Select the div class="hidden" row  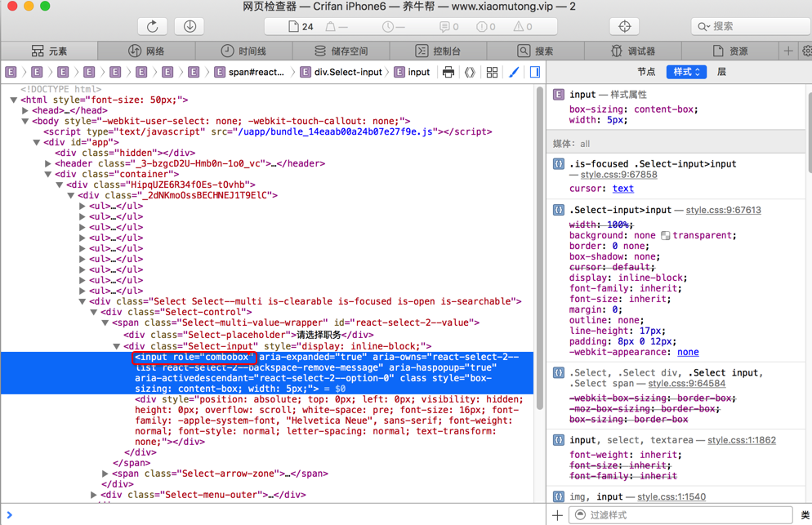[x=125, y=153]
